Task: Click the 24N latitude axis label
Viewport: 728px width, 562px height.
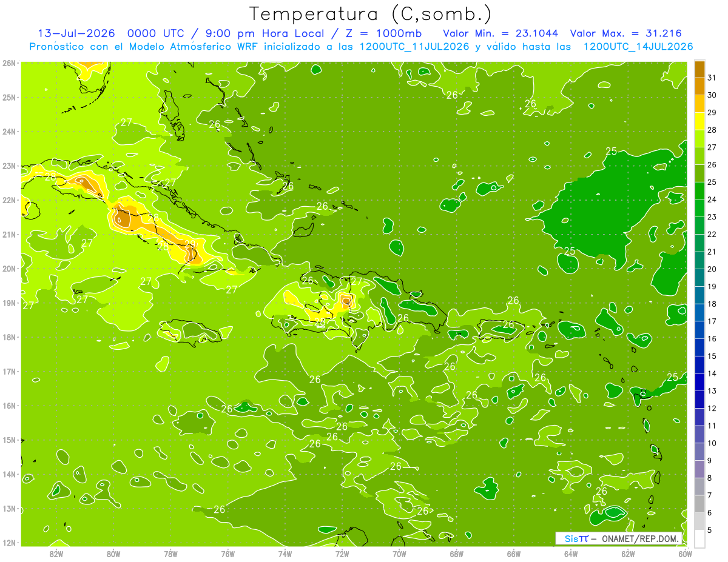Action: point(9,132)
